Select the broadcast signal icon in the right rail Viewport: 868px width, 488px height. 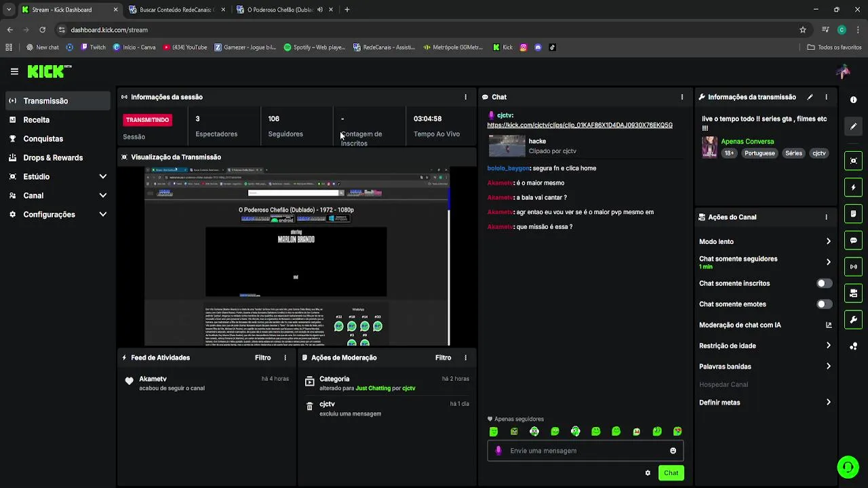[x=853, y=266]
